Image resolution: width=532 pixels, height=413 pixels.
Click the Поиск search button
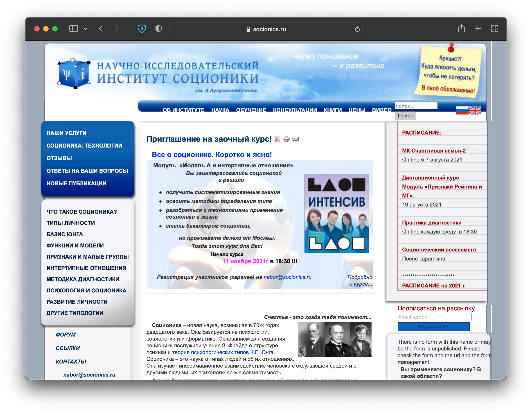pyautogui.click(x=405, y=116)
